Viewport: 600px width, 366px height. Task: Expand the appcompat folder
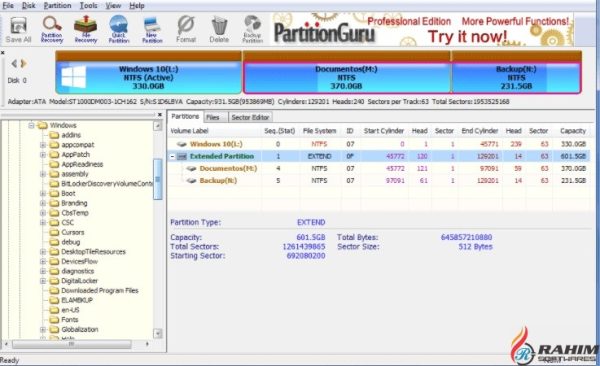point(43,145)
